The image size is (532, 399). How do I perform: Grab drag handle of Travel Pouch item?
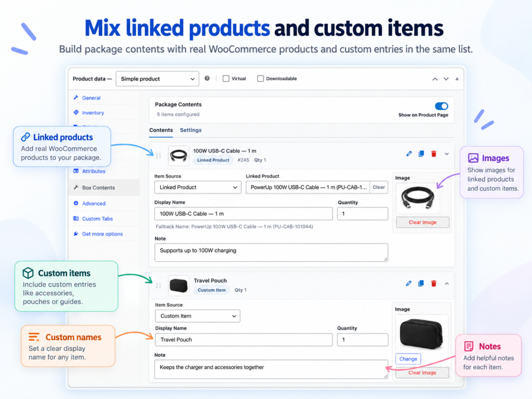pyautogui.click(x=159, y=286)
